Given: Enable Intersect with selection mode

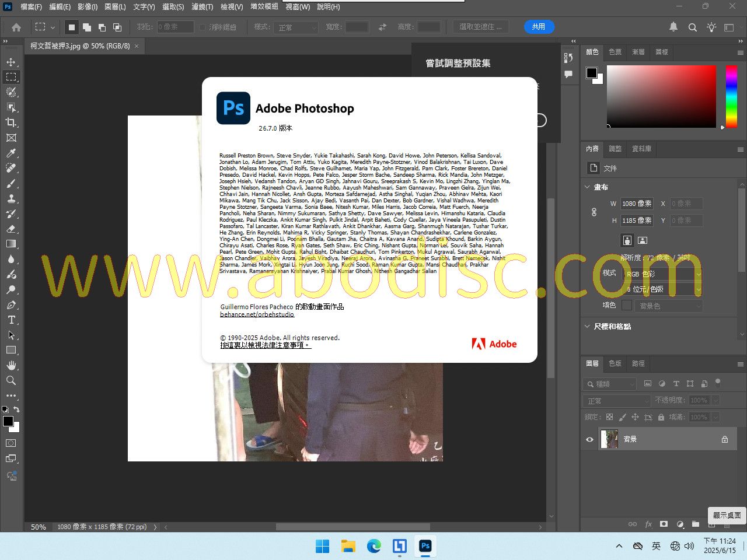Looking at the screenshot, I should point(117,27).
